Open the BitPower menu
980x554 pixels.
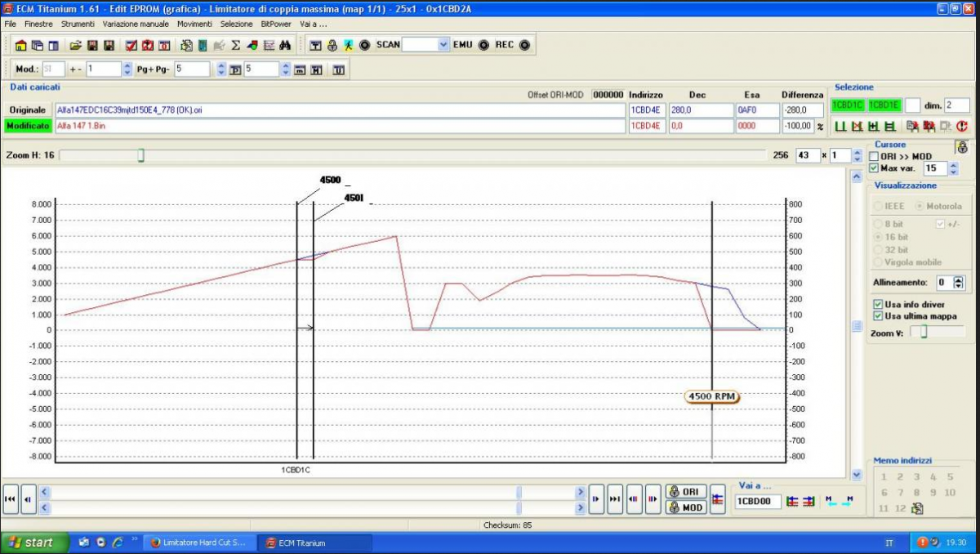tap(275, 25)
